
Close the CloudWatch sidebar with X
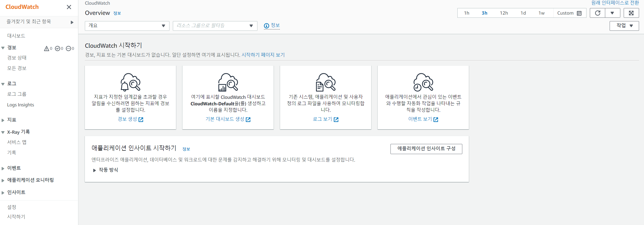pyautogui.click(x=69, y=7)
